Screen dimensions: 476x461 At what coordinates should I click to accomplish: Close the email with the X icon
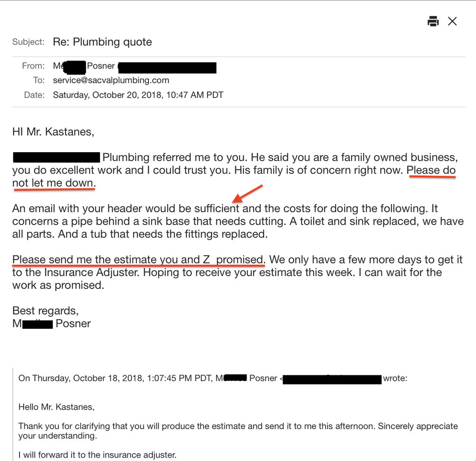[x=452, y=21]
